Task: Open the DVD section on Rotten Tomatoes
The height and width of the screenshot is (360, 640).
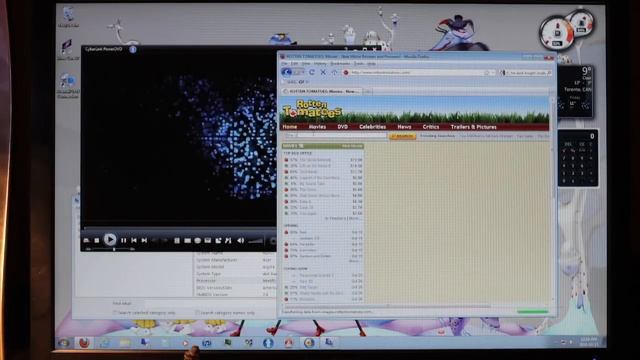Action: pyautogui.click(x=342, y=127)
